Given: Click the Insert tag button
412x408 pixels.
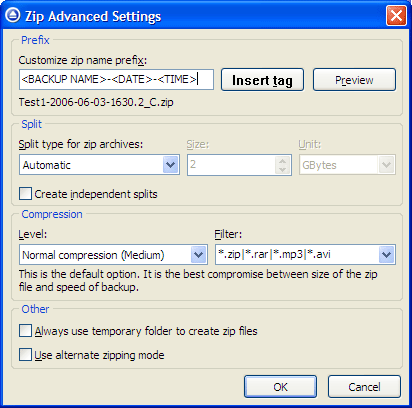Looking at the screenshot, I should pyautogui.click(x=262, y=80).
